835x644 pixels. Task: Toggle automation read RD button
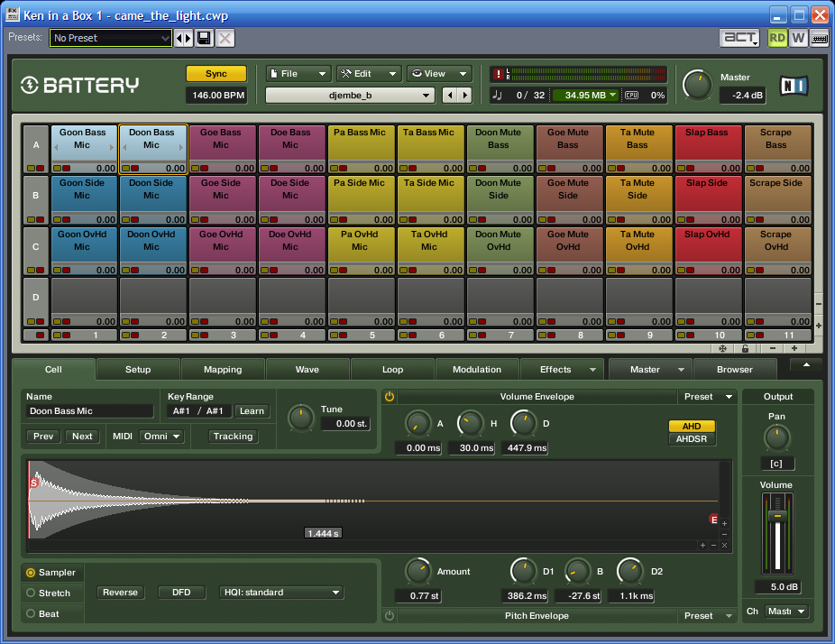(777, 38)
